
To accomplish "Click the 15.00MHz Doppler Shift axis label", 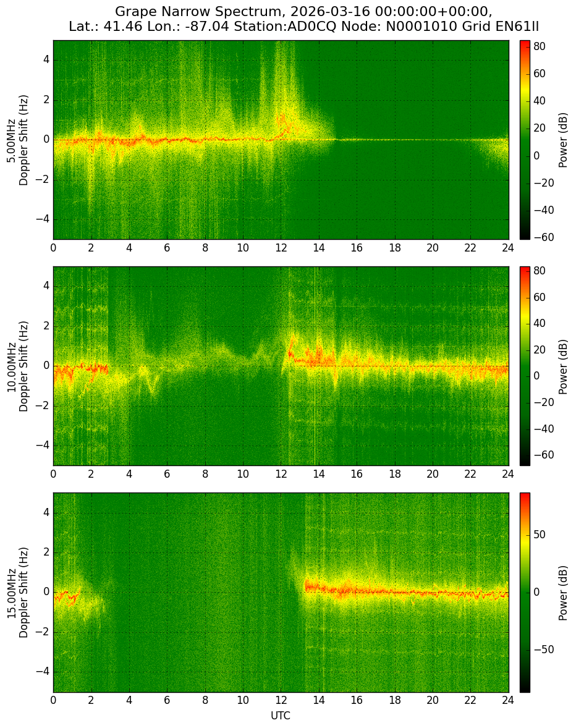I will (x=17, y=593).
